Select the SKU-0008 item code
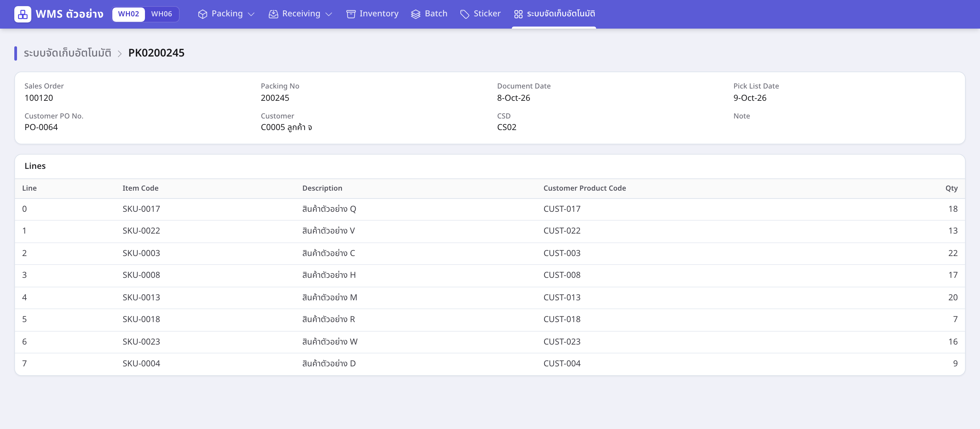The image size is (980, 429). tap(141, 275)
